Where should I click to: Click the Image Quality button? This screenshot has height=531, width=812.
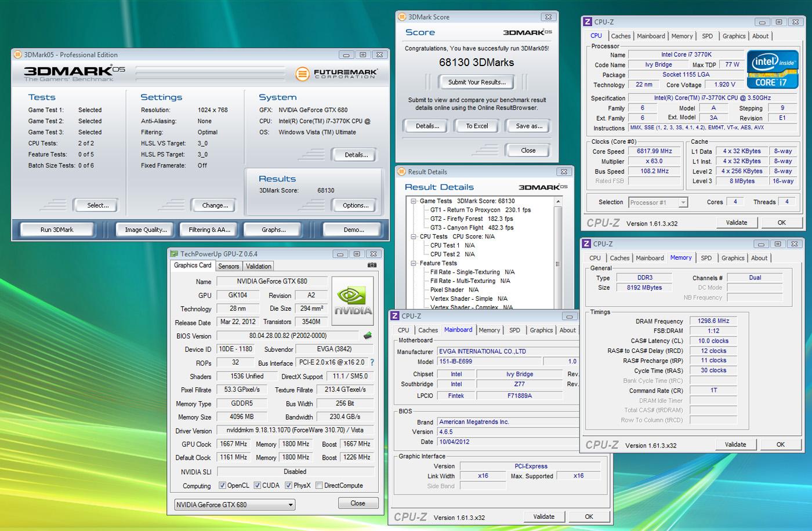click(x=146, y=230)
